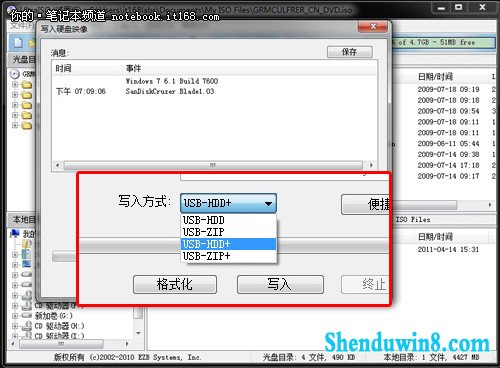
Task: Click the 便捷 quick-start button
Action: click(365, 204)
